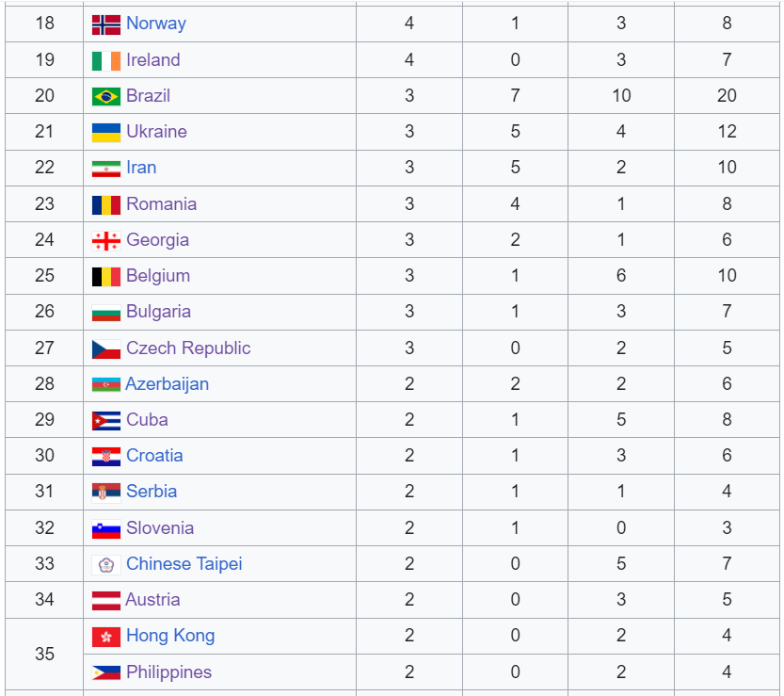Click the Brazil flag icon
Screen dimensions: 784x696
(x=106, y=97)
